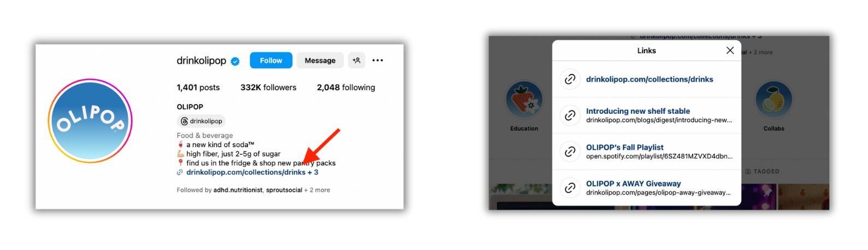Open the 332K followers list

[x=268, y=88]
